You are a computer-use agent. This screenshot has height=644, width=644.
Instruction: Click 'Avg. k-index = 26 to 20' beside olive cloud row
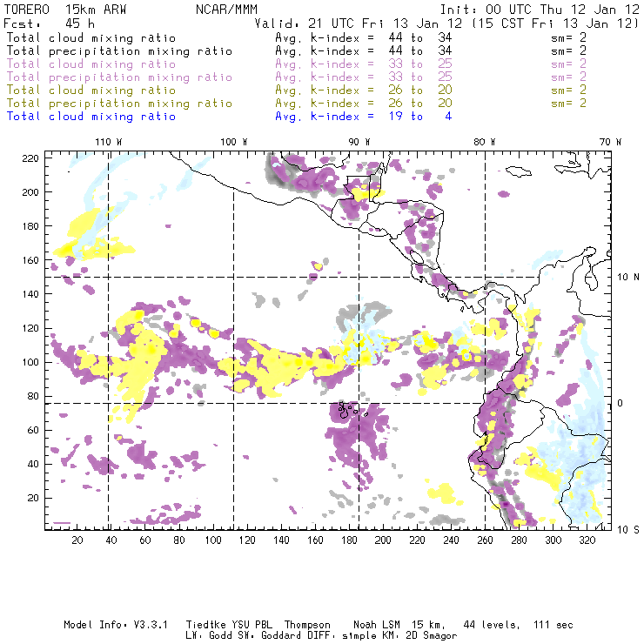(x=364, y=91)
